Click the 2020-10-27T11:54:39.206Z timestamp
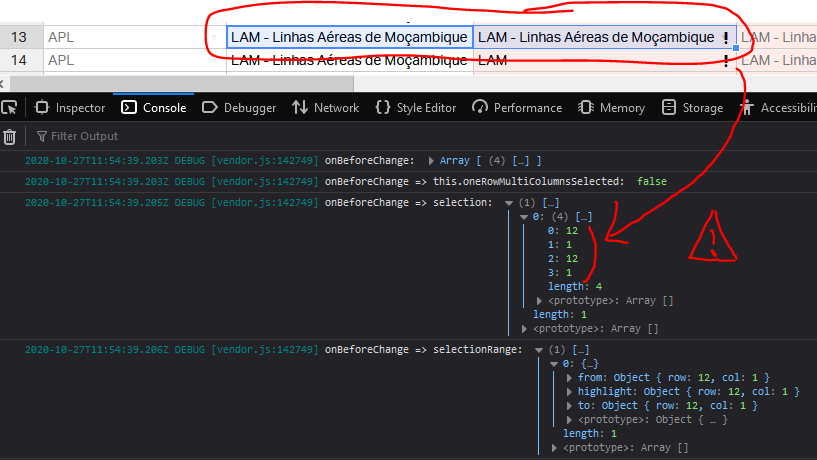 96,350
